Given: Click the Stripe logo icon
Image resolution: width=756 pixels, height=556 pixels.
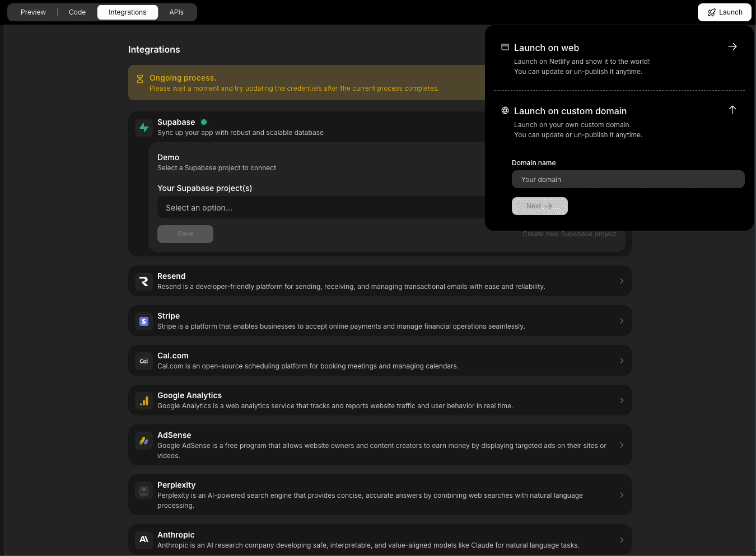Looking at the screenshot, I should [x=144, y=321].
